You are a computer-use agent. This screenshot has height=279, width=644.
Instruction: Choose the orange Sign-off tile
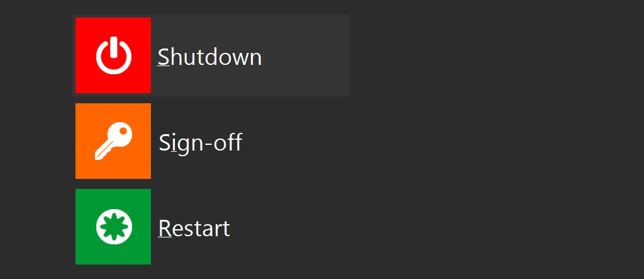[x=113, y=141]
